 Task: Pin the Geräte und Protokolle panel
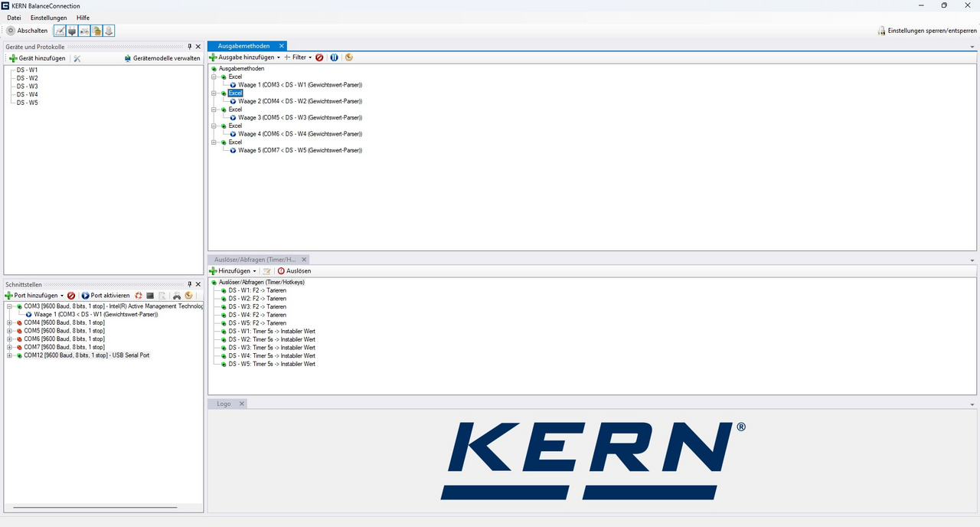coord(190,47)
